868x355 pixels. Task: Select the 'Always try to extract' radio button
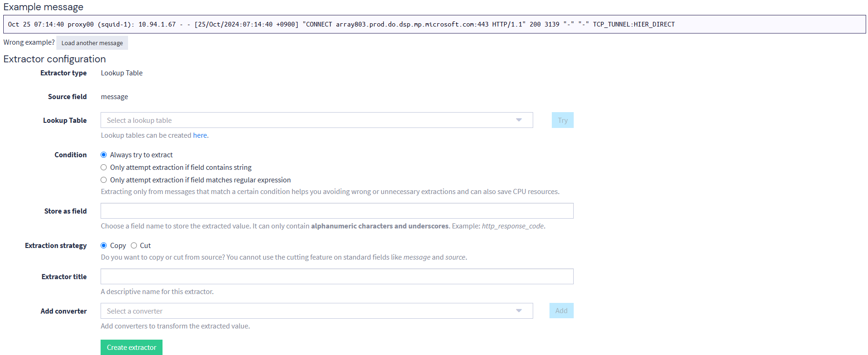point(104,155)
